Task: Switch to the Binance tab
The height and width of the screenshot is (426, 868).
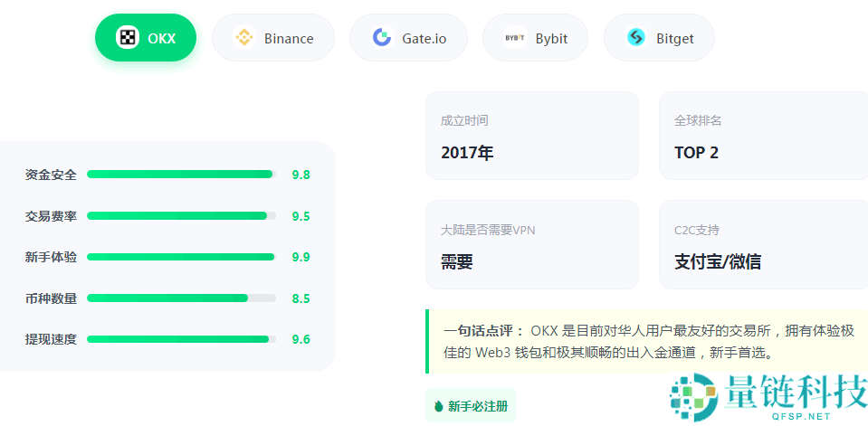Action: tap(273, 38)
